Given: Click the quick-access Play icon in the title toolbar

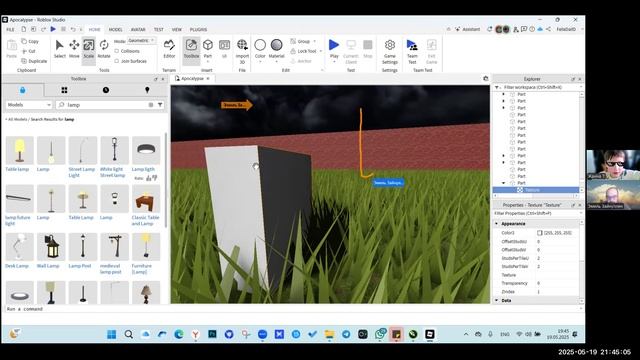Looking at the screenshot, I should coord(53,29).
